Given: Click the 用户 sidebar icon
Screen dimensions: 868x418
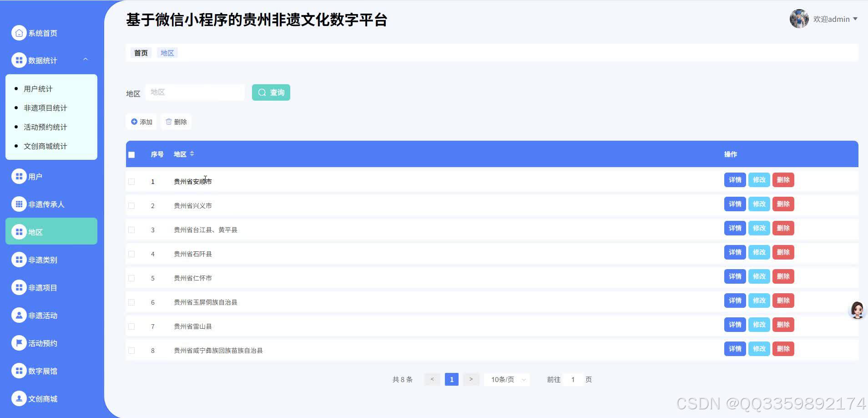Looking at the screenshot, I should 19,176.
